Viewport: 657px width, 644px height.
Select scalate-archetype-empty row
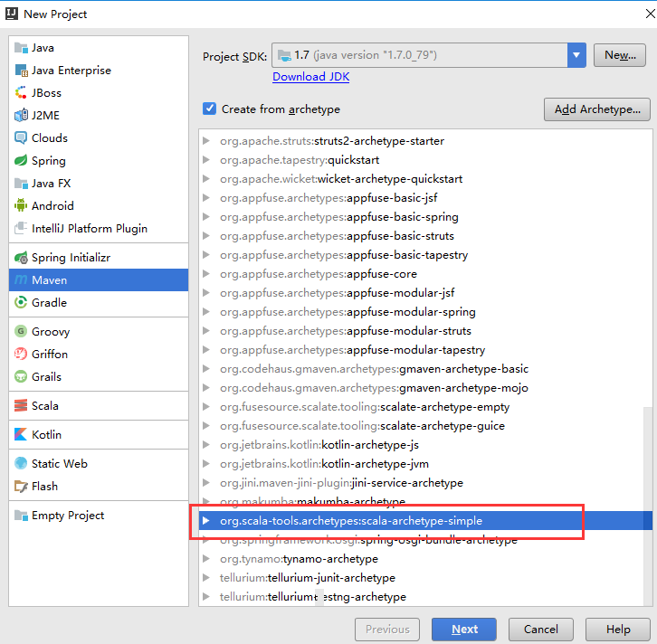click(x=421, y=407)
